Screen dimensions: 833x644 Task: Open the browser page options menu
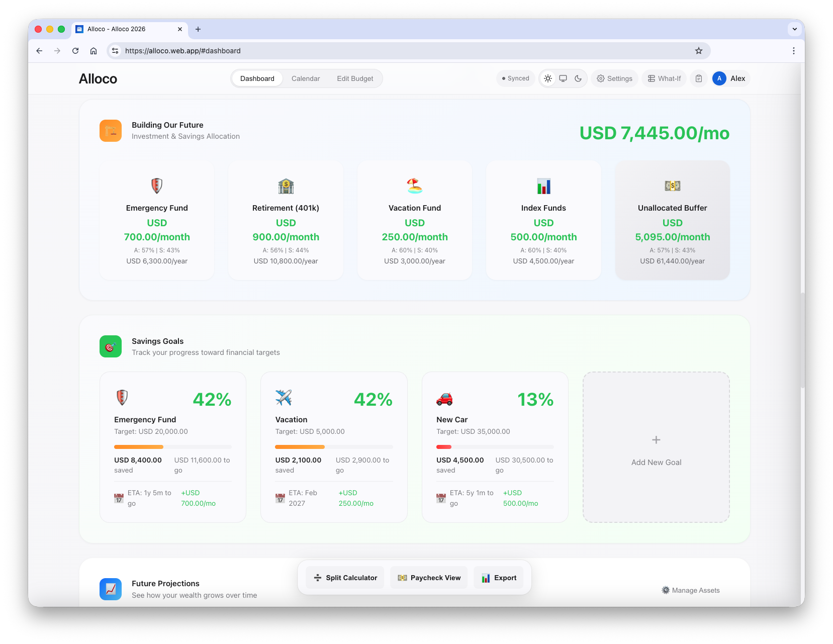(x=793, y=51)
